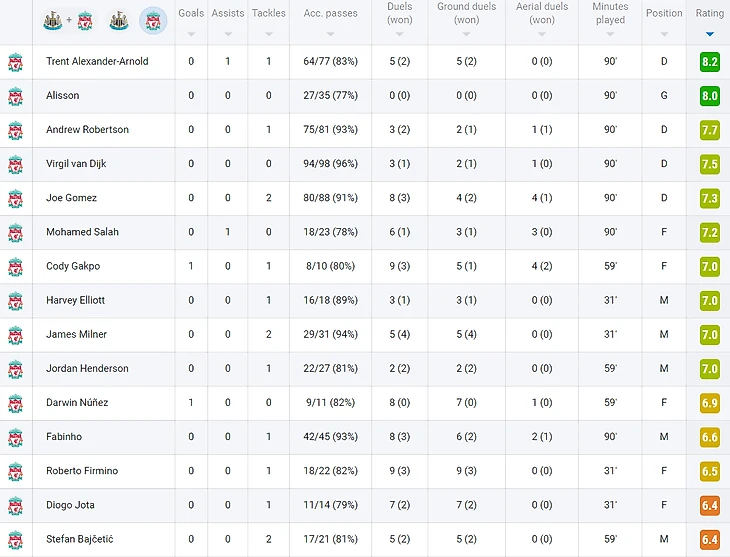This screenshot has height=557, width=730.
Task: Open Darwin Núñez player link
Action: click(77, 403)
